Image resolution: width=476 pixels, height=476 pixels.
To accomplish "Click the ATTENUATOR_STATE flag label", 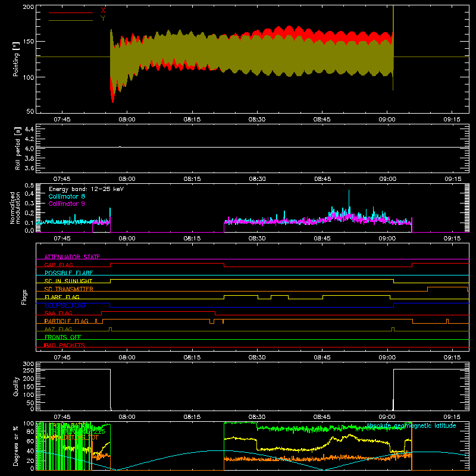I will tap(72, 257).
